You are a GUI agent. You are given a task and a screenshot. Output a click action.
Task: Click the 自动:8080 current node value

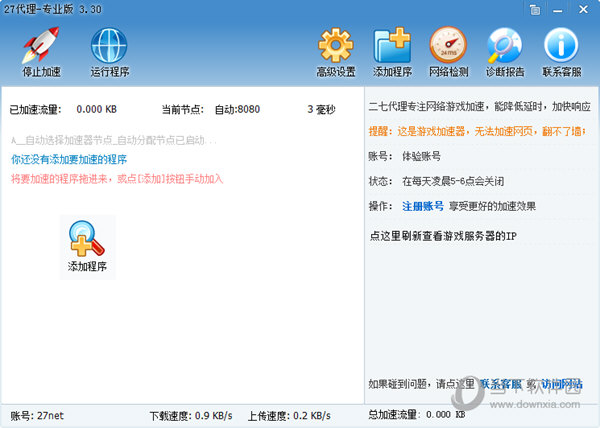[237, 109]
